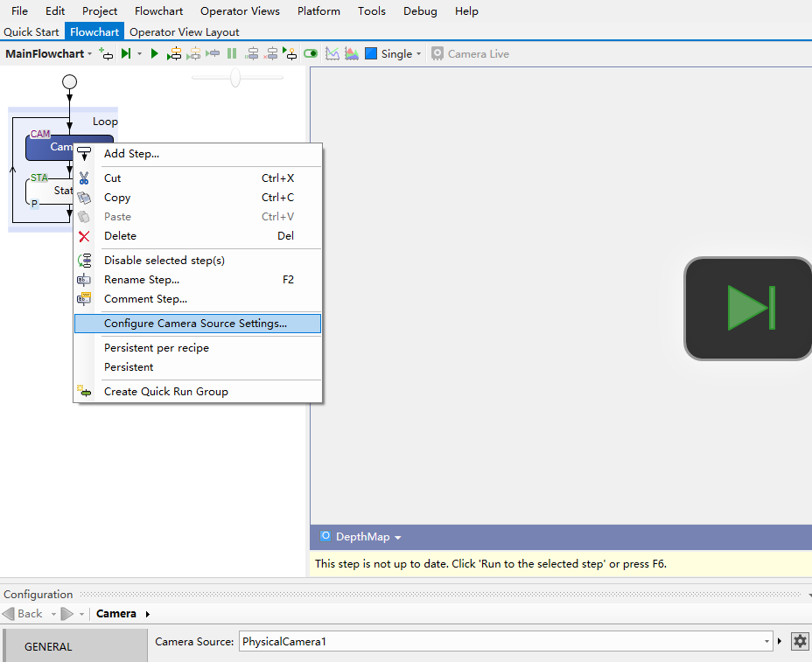Click the Pause icon in the toolbar
The width and height of the screenshot is (812, 662).
coord(232,54)
